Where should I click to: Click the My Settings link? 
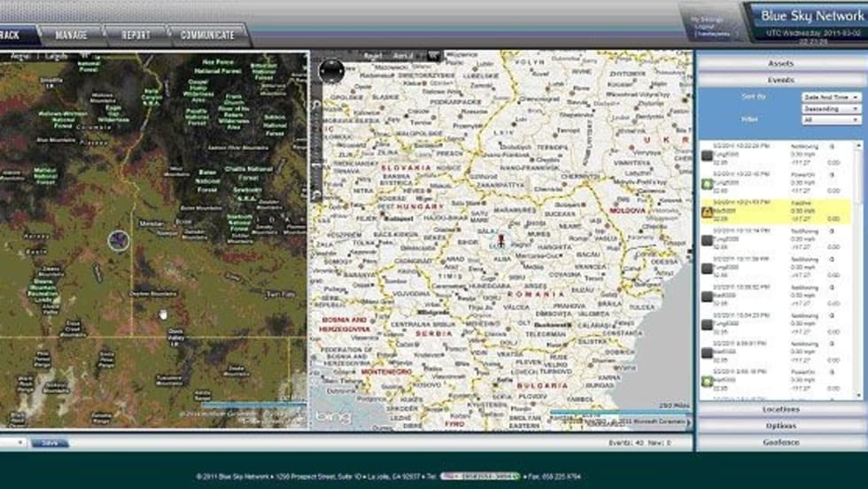707,19
